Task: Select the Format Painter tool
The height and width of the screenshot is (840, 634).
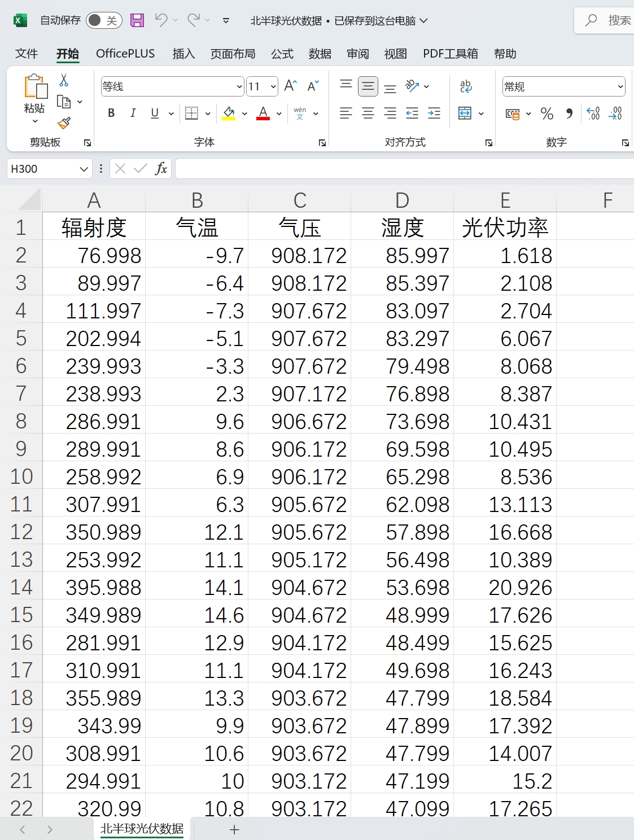Action: tap(63, 123)
